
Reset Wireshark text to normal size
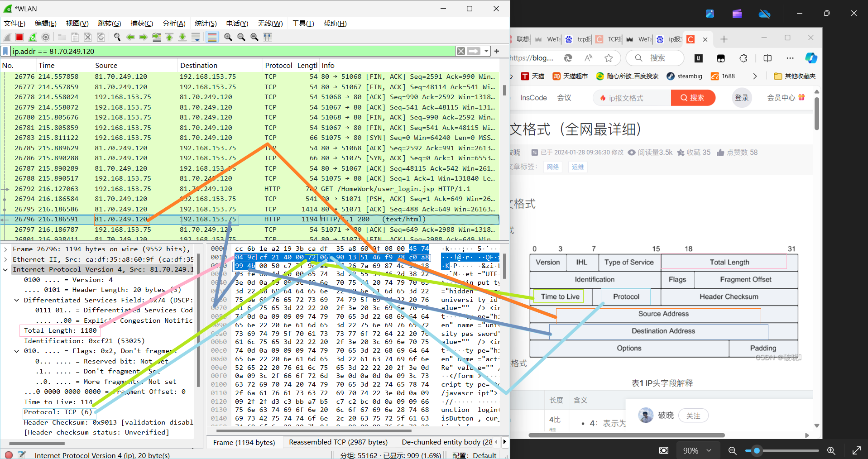point(254,37)
